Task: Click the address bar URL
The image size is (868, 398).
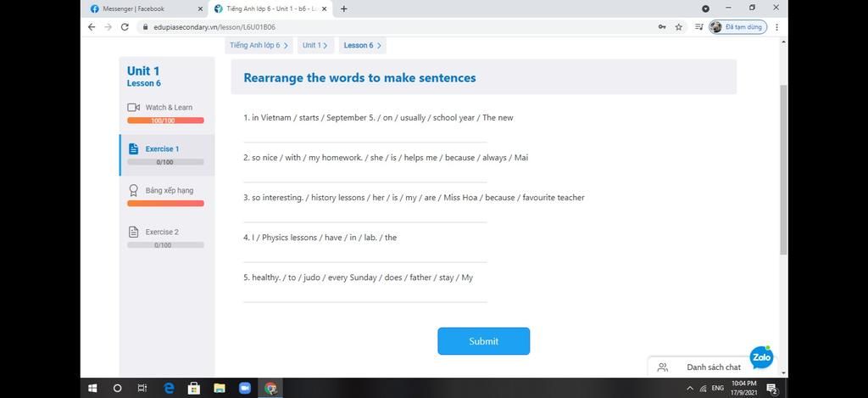Action: (x=214, y=26)
